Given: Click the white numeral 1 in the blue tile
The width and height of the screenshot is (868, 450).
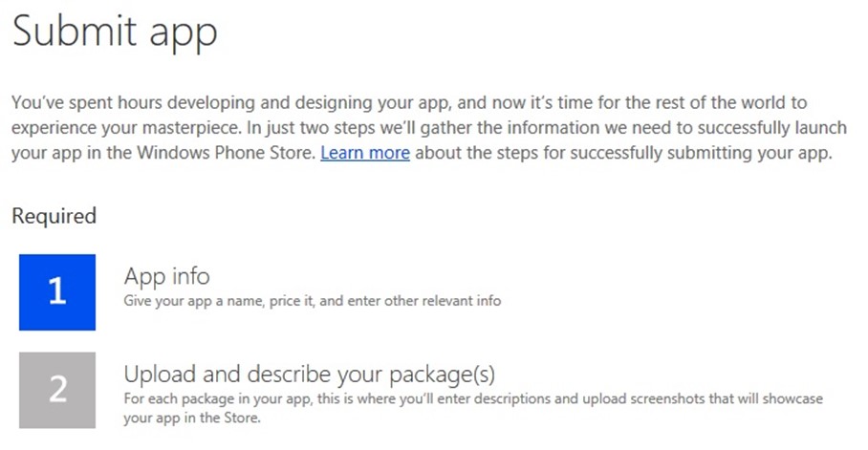Looking at the screenshot, I should 57,290.
